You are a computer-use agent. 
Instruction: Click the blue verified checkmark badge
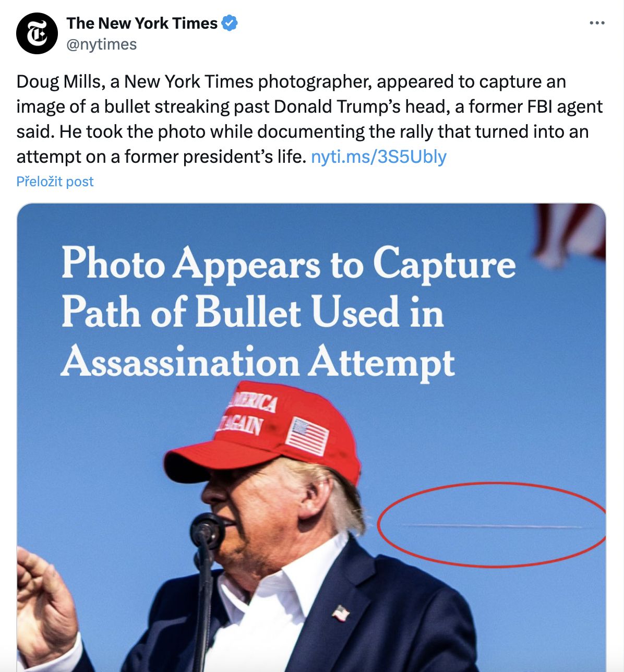click(x=230, y=23)
